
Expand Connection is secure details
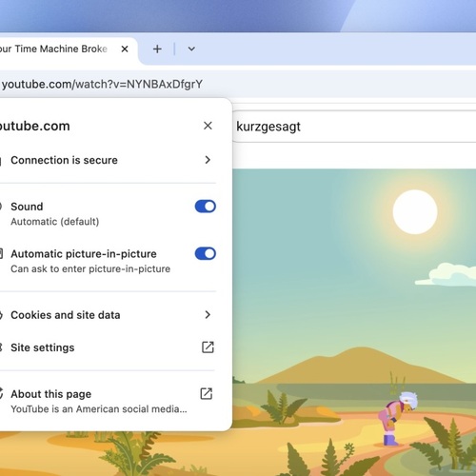coord(208,160)
